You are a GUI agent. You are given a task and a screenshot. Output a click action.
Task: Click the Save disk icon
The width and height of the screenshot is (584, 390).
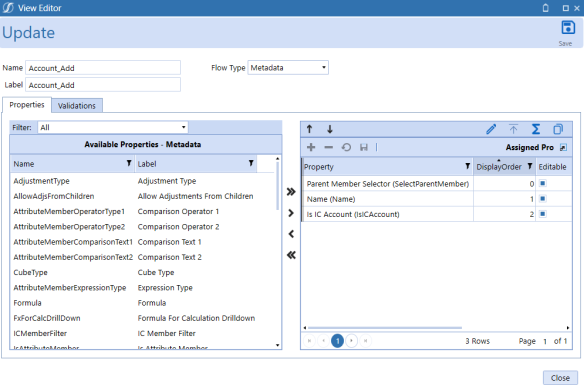point(568,28)
